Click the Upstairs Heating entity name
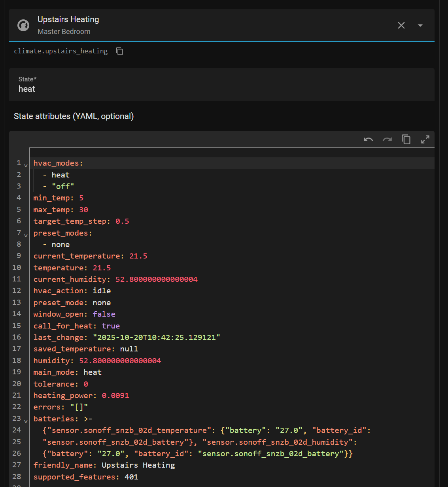Screen dimensions: 448x487 68,19
